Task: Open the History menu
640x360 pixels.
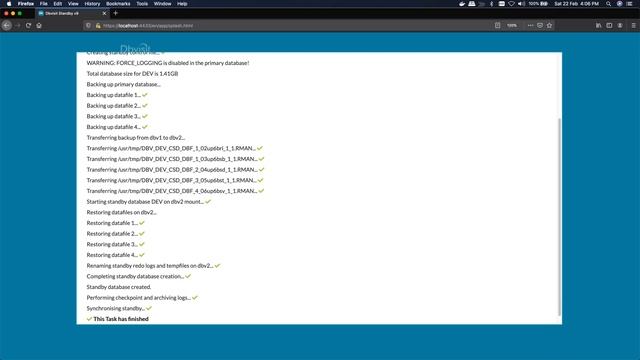Action: coord(92,4)
